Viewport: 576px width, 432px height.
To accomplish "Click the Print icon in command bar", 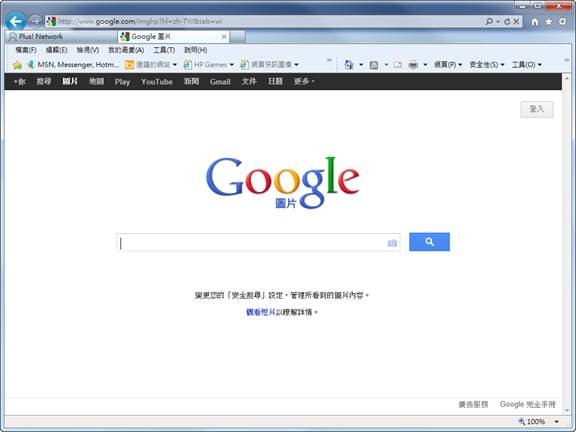I will pos(413,65).
